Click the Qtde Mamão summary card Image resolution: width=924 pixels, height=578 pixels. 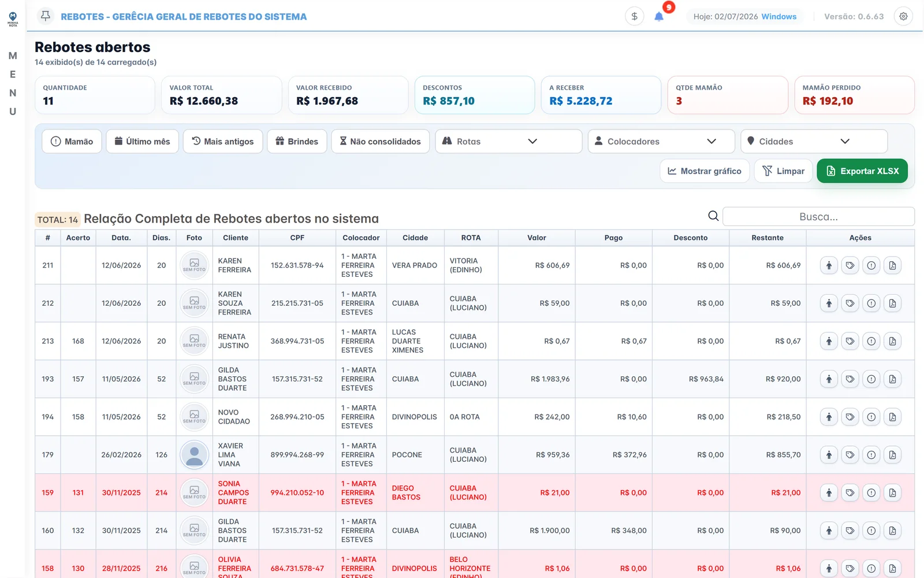pos(728,95)
